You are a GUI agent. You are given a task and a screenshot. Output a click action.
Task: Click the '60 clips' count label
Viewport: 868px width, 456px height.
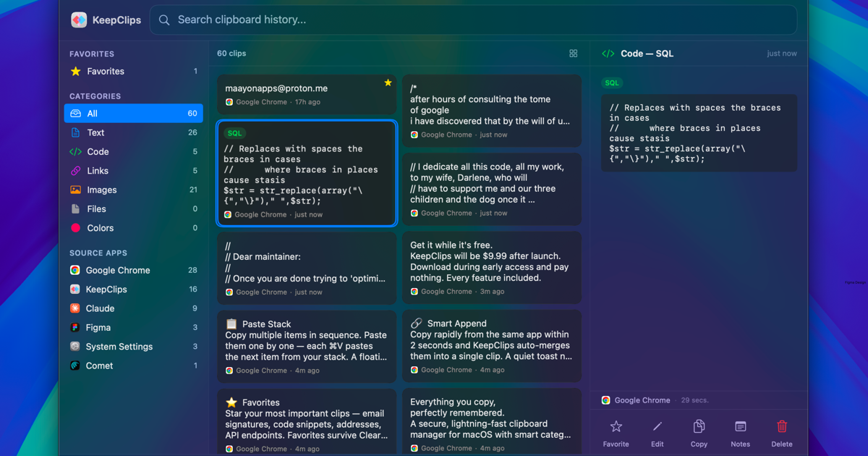click(x=231, y=54)
